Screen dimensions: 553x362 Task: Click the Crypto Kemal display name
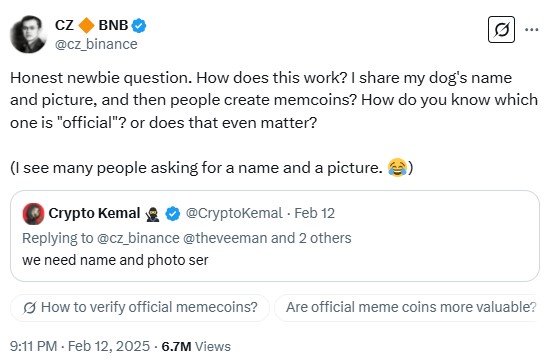pos(94,213)
